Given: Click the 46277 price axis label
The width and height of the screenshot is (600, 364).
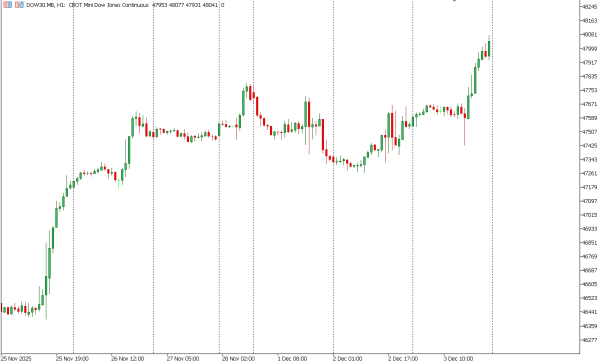Looking at the screenshot, I should click(x=589, y=340).
